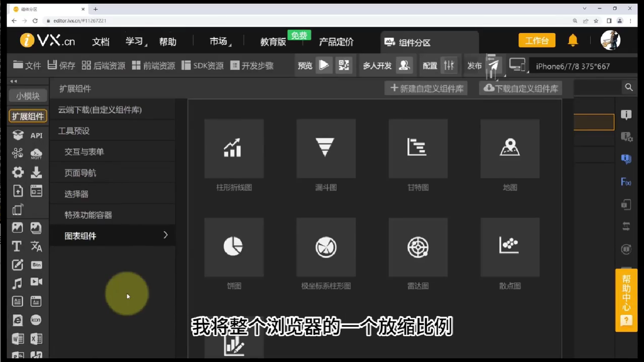644x362 pixels.
Task: Click the gear icon in left sidebar
Action: tap(18, 172)
